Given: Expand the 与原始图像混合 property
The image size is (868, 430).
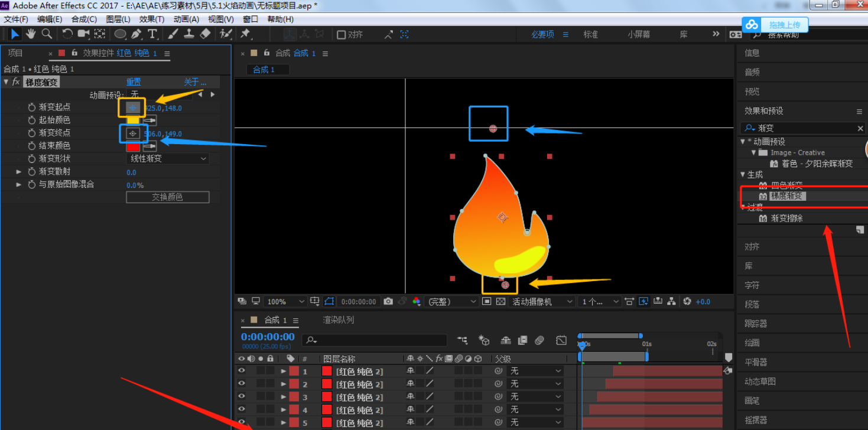Looking at the screenshot, I should [19, 185].
